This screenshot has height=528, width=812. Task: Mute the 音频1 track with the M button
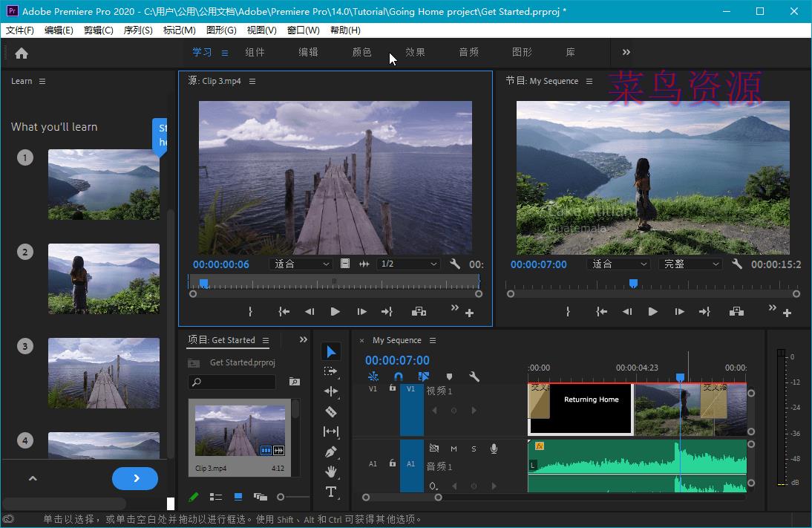pos(454,449)
